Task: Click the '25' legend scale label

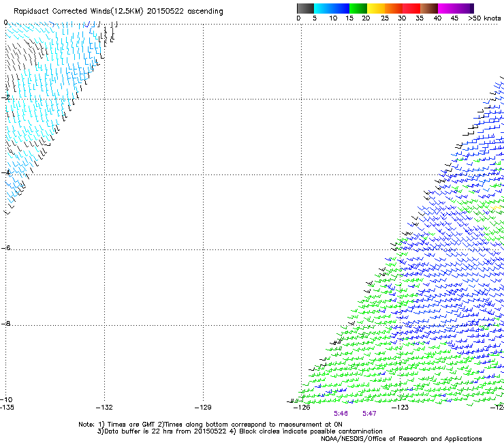Action: (x=385, y=18)
